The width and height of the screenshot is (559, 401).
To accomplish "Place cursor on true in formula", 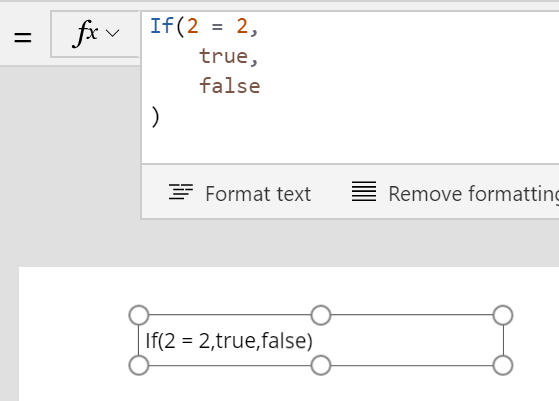I will pyautogui.click(x=224, y=56).
